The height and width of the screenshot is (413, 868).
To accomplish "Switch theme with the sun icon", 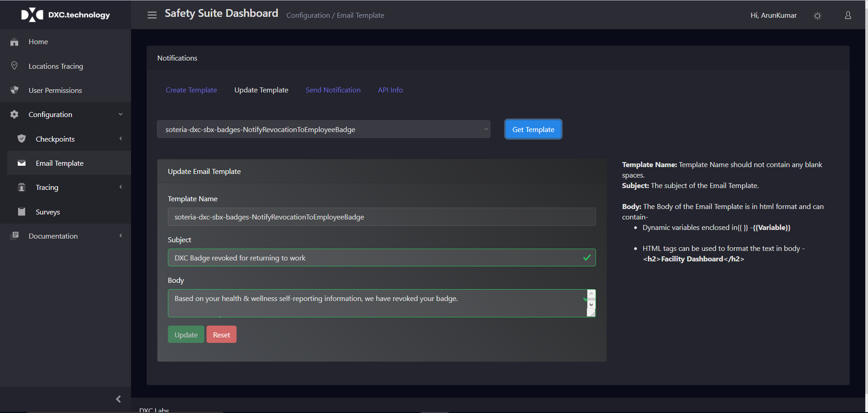I will point(818,15).
